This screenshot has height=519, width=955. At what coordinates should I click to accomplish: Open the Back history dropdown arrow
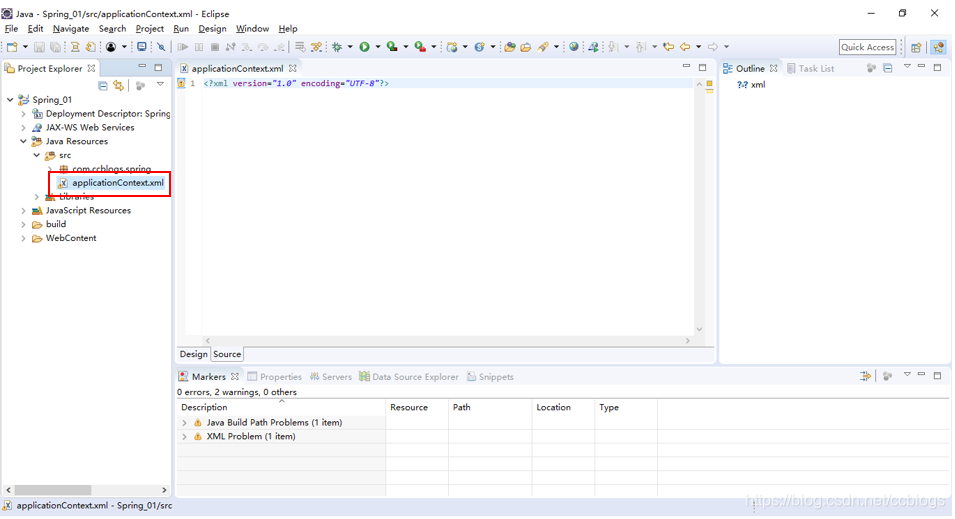coord(698,47)
